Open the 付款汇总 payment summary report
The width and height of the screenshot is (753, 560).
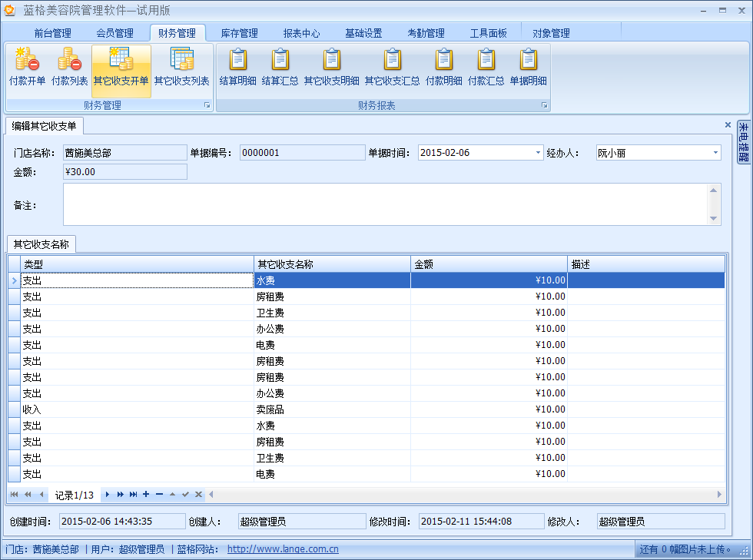(x=487, y=68)
